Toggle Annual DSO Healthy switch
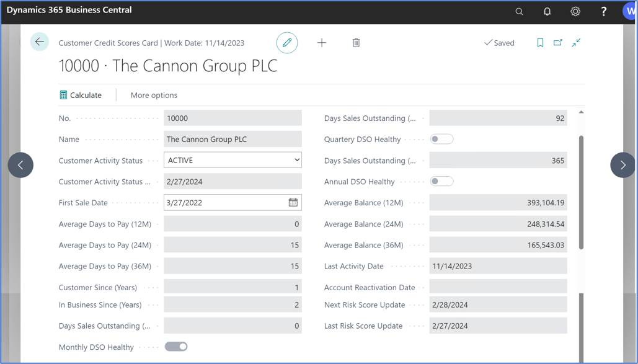The height and width of the screenshot is (364, 638). (441, 181)
